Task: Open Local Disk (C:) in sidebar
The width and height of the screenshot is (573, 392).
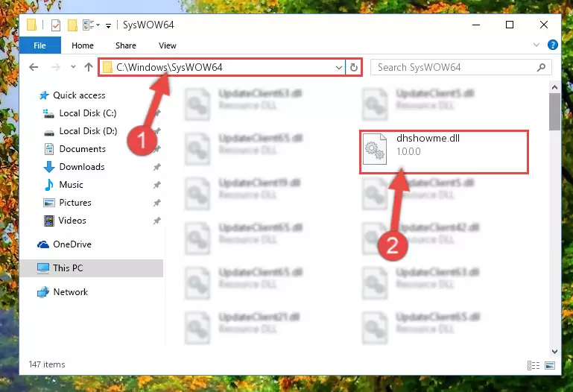Action: pos(88,113)
